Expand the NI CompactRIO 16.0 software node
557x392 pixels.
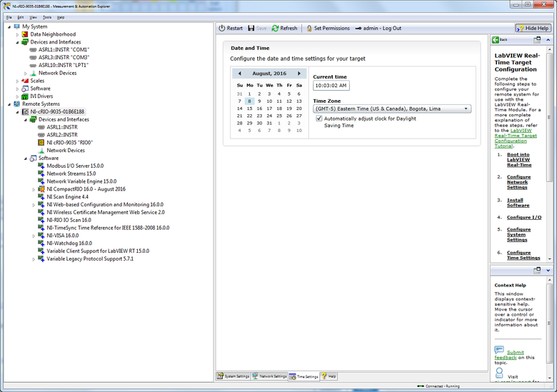(34, 189)
